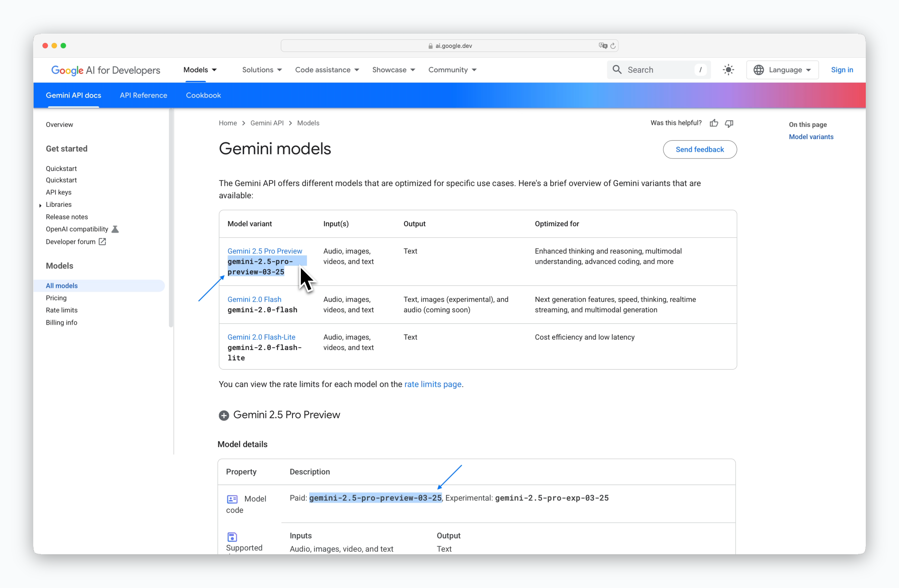Open API keys in the sidebar

59,193
